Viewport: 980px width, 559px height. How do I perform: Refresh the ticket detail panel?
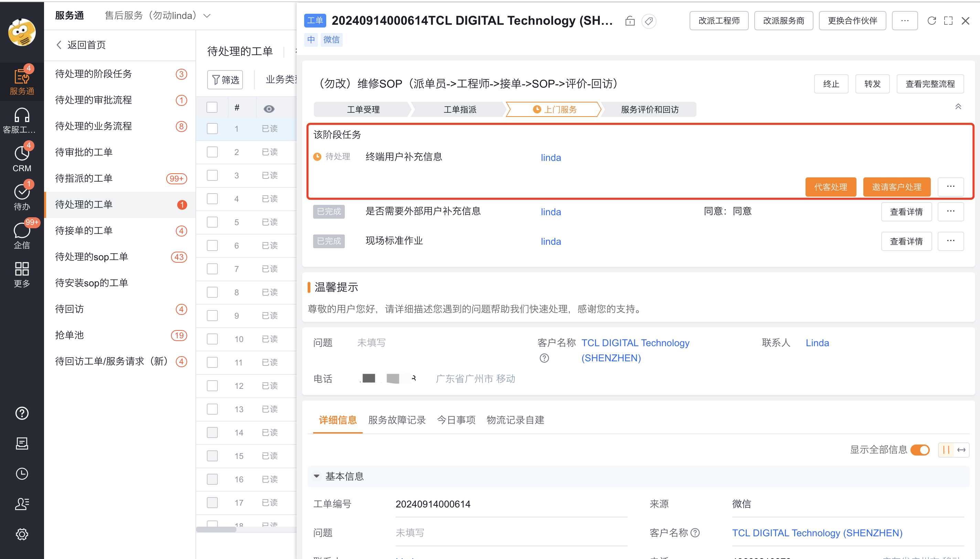(x=931, y=21)
